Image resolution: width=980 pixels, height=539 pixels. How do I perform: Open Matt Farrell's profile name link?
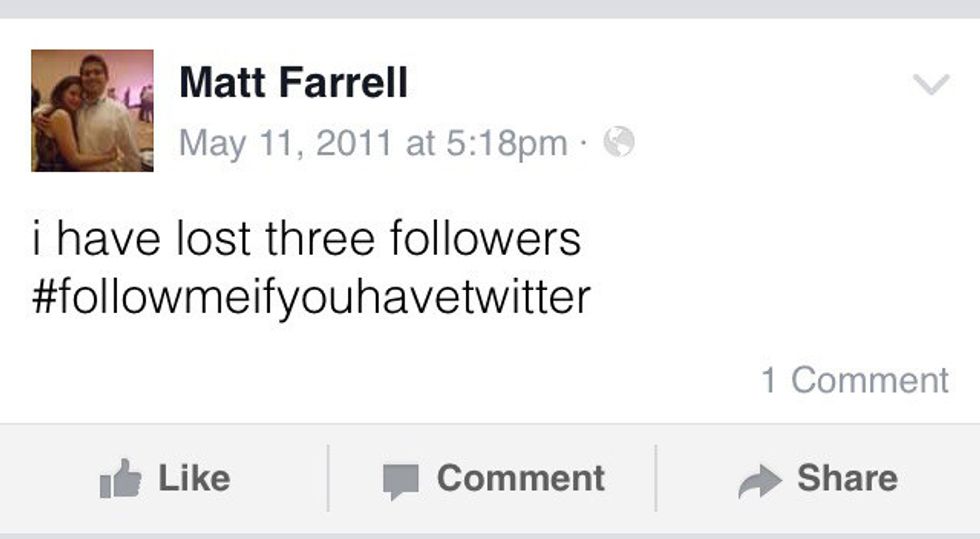pos(293,83)
